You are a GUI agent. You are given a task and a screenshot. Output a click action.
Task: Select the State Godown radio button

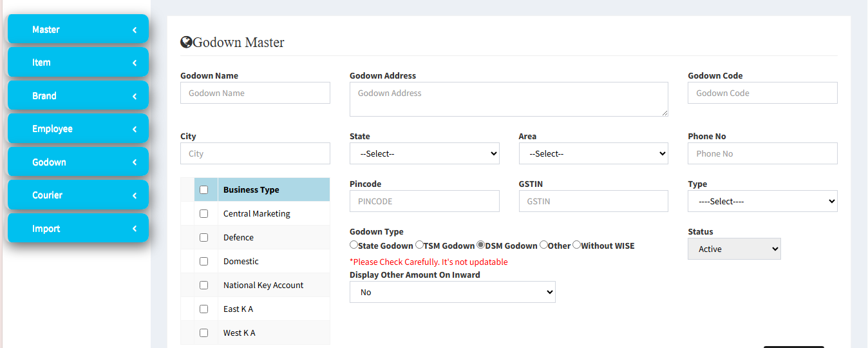tap(354, 245)
